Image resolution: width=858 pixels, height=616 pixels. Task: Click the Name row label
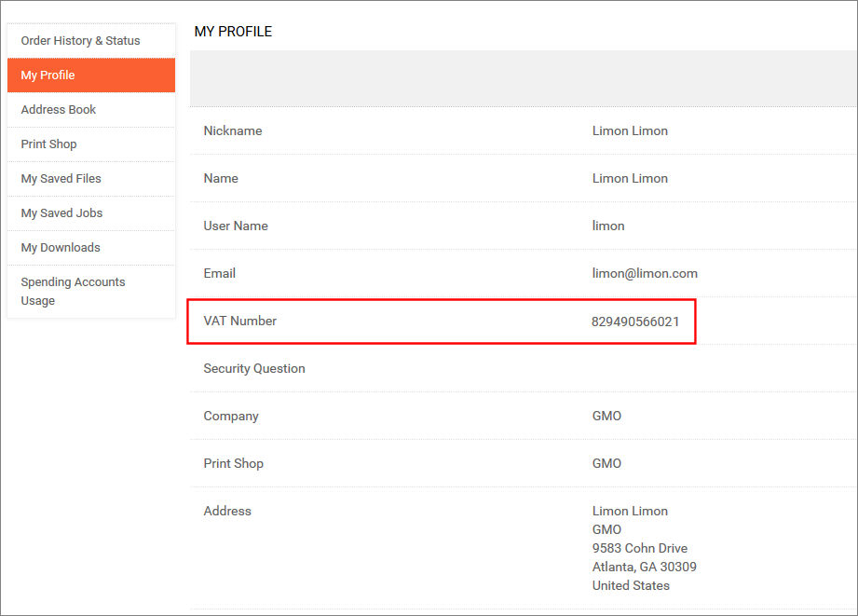coord(221,179)
